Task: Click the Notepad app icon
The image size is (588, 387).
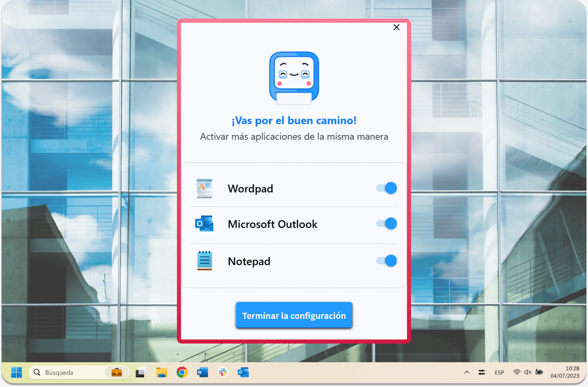Action: pyautogui.click(x=205, y=261)
